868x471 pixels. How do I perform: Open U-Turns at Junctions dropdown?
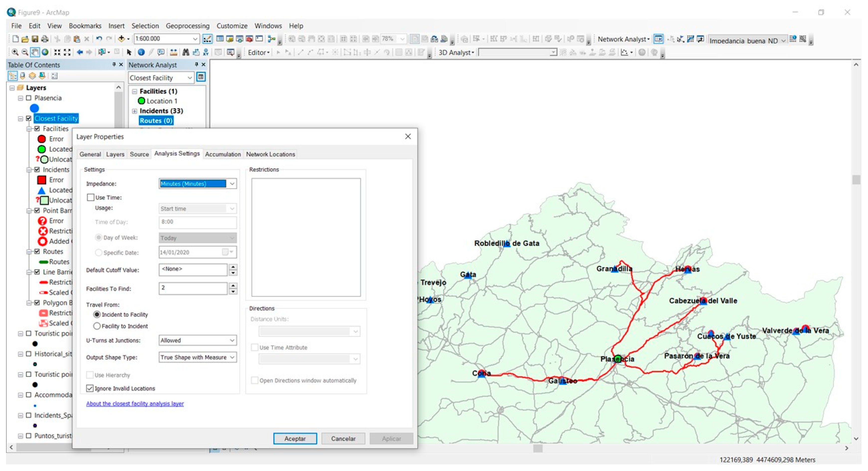point(232,340)
